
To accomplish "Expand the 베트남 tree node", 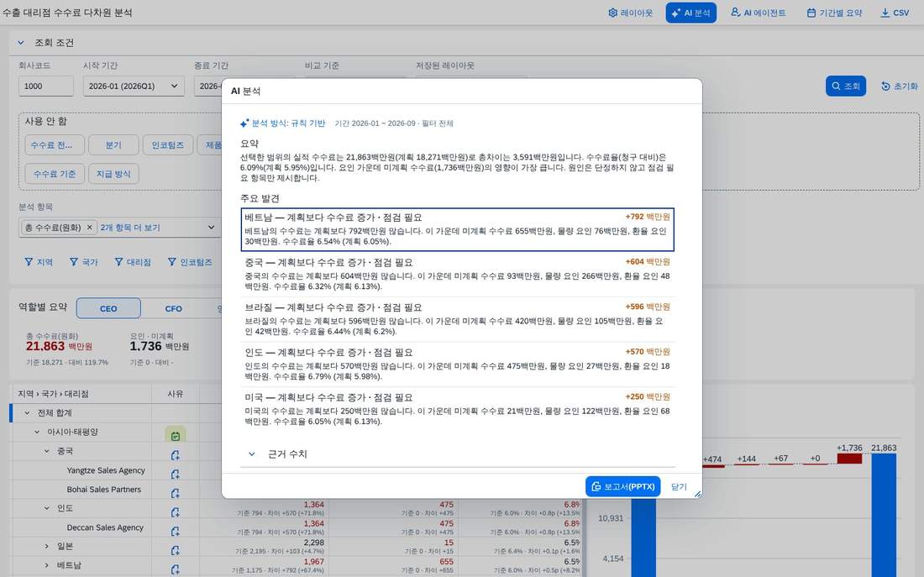I will pyautogui.click(x=47, y=565).
